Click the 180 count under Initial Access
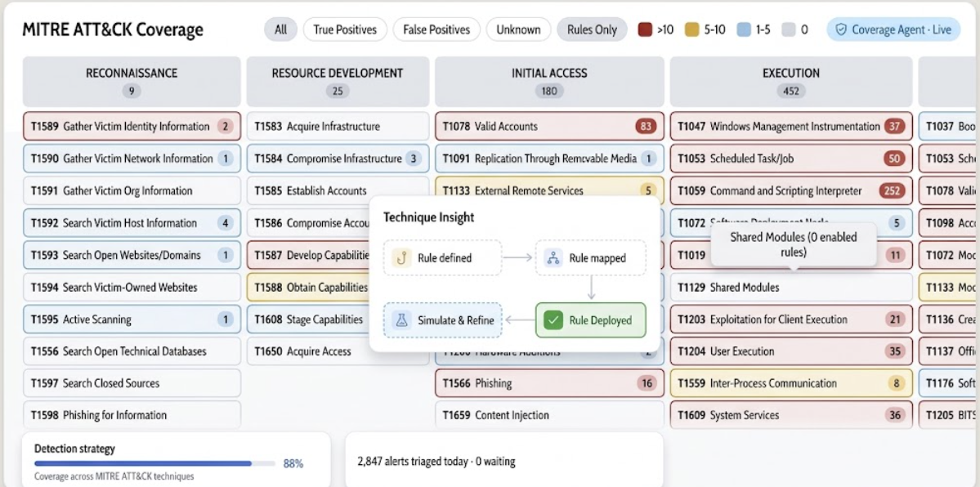Screen dimensions: 980x487 [x=549, y=92]
